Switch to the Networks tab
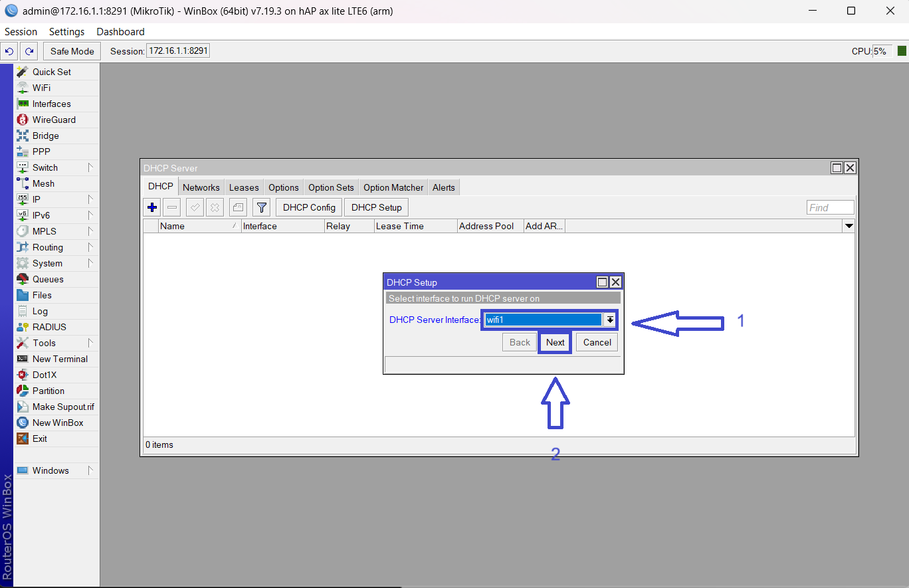Image resolution: width=909 pixels, height=588 pixels. pyautogui.click(x=201, y=187)
